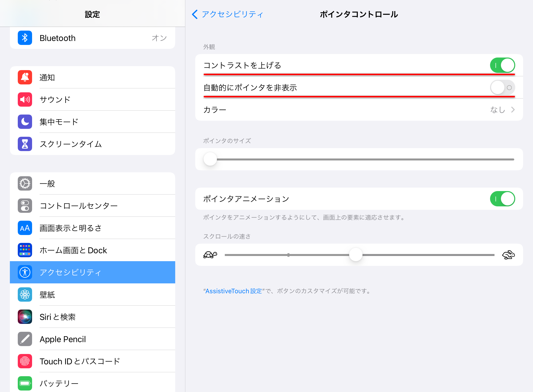Open コントロールセンター via its icon
Viewport: 533px width, 392px height.
click(x=24, y=206)
